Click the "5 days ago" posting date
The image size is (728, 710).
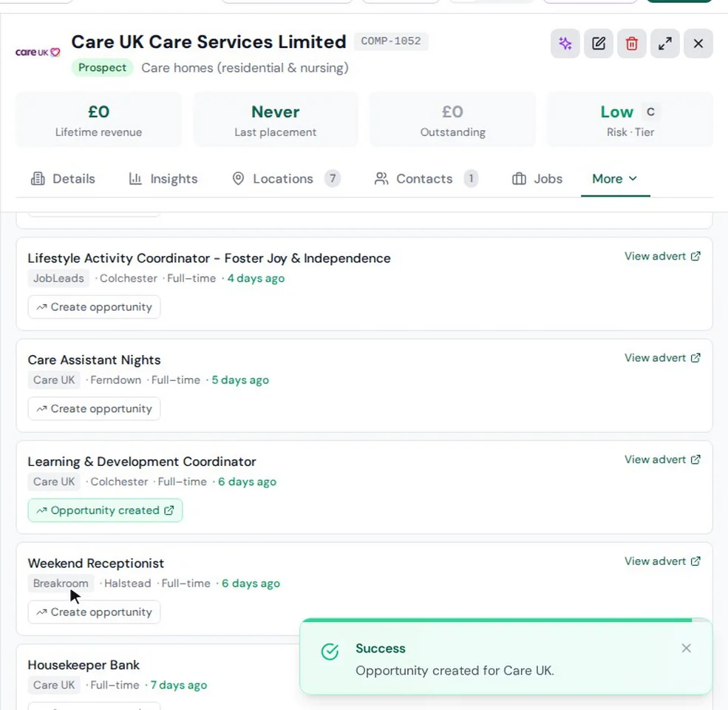click(240, 380)
